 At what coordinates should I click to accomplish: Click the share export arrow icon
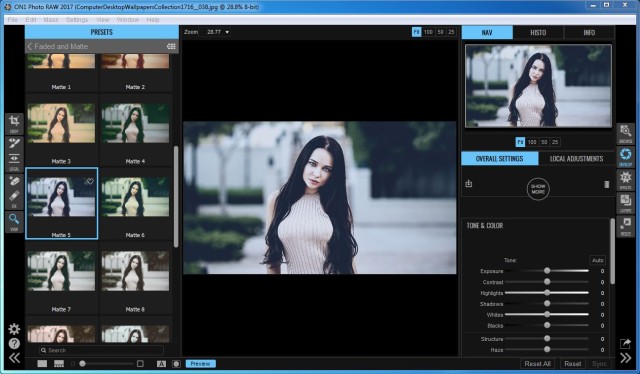pyautogui.click(x=625, y=343)
